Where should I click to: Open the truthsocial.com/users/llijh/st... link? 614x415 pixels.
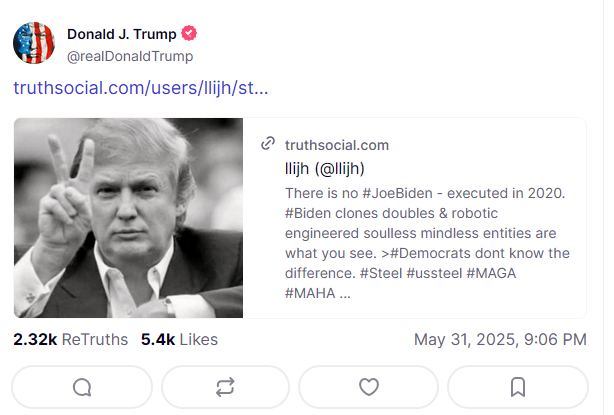141,88
